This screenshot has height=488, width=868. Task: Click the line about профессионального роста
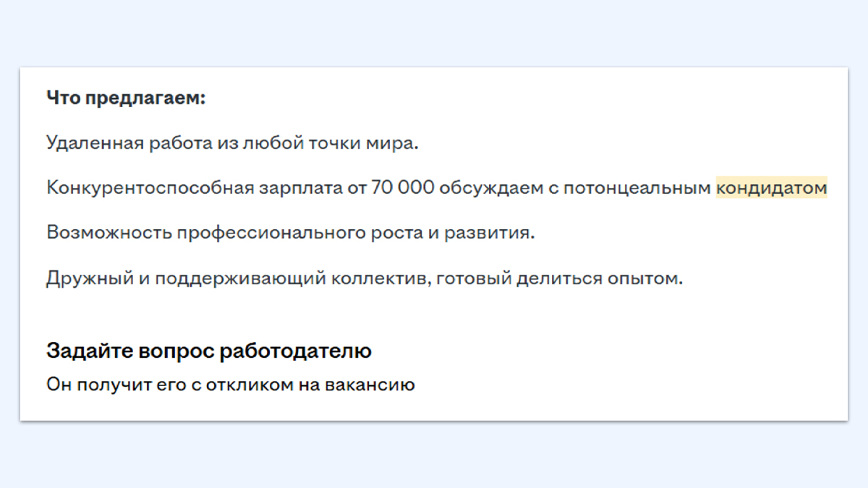click(291, 234)
